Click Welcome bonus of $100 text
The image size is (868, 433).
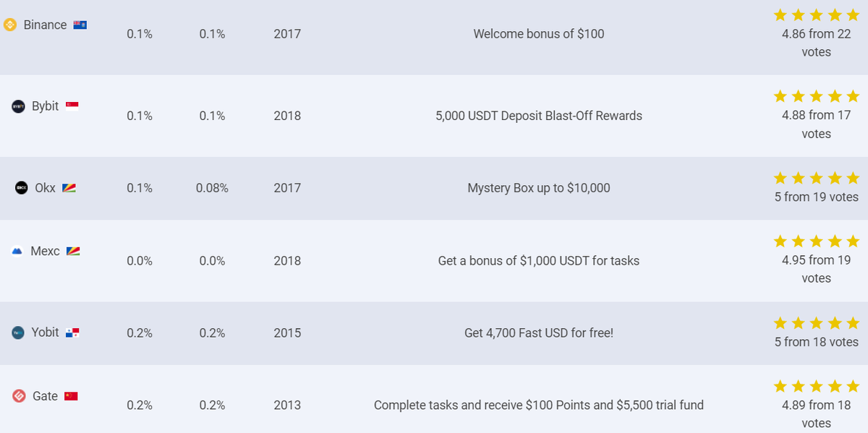(x=539, y=34)
